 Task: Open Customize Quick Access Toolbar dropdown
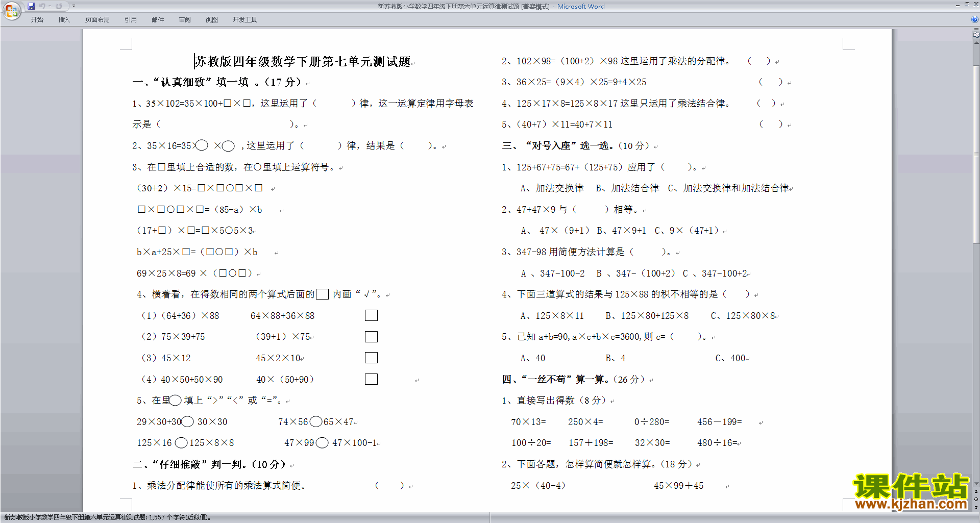73,6
